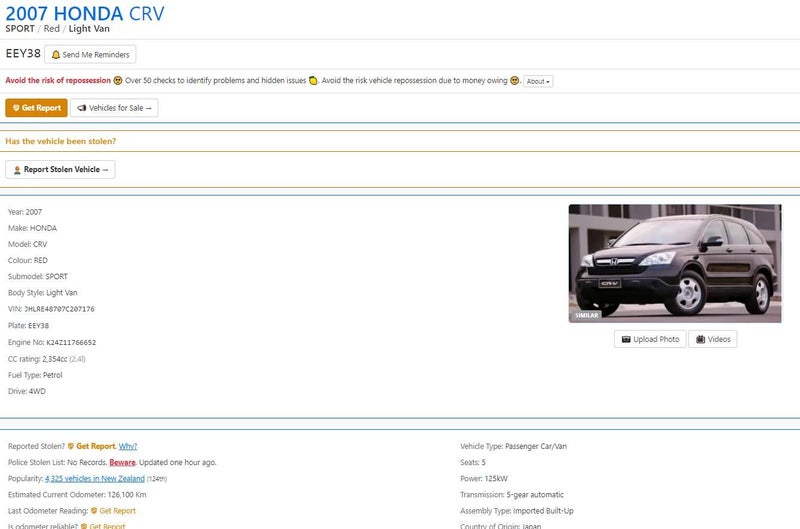
Task: Click the SIMILAR badge on the photo
Action: point(586,315)
